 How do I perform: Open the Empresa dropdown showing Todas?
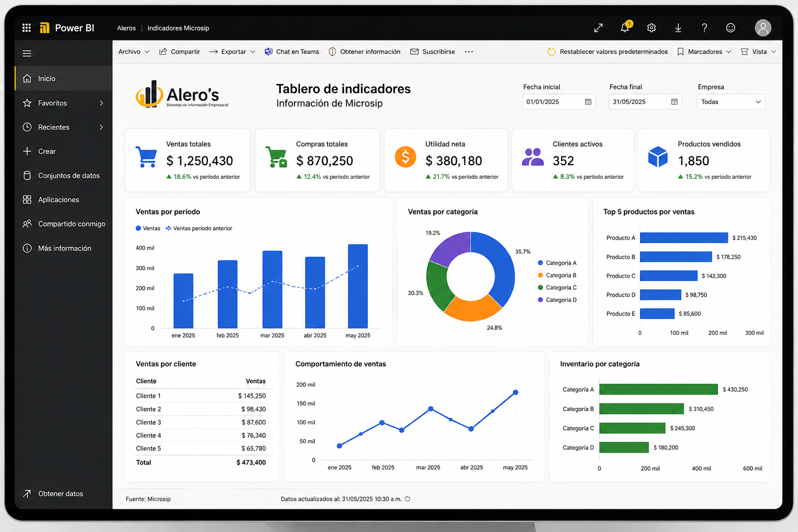[x=731, y=102]
